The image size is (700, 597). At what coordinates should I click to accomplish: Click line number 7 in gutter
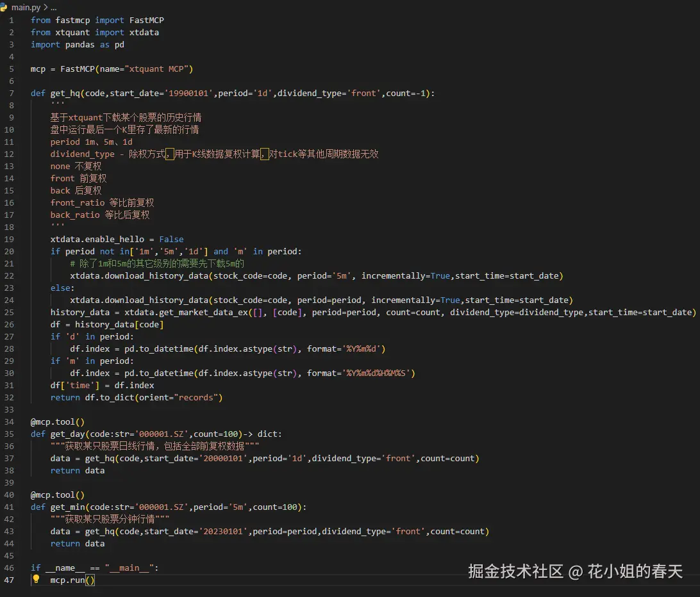[x=11, y=94]
